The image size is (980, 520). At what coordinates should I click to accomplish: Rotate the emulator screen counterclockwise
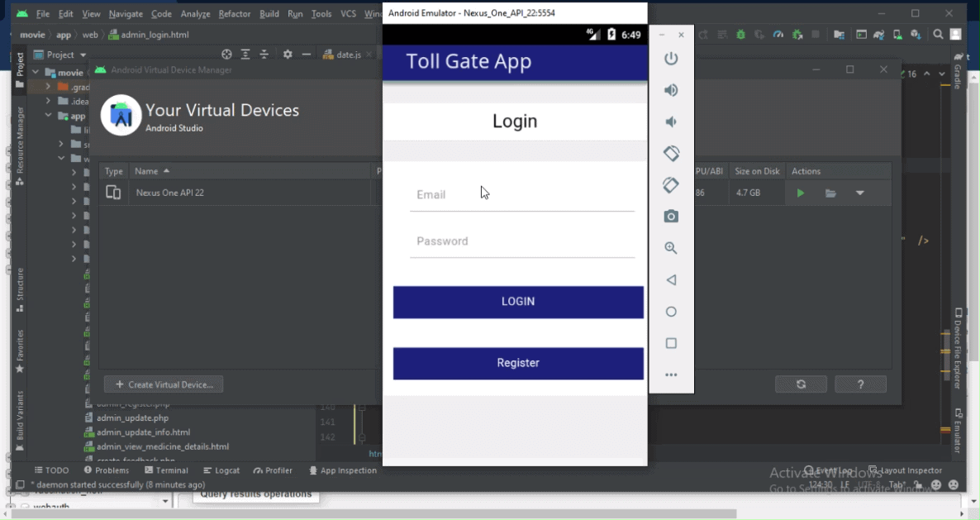coord(671,153)
